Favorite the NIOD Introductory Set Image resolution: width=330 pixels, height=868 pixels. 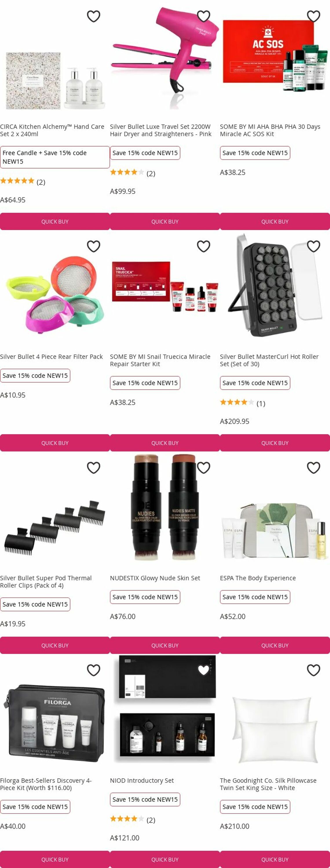coord(203,670)
